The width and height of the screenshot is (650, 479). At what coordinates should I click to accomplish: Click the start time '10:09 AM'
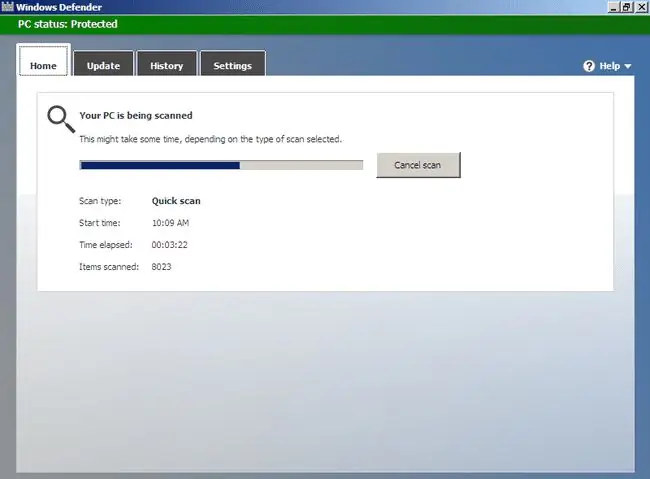tap(170, 223)
